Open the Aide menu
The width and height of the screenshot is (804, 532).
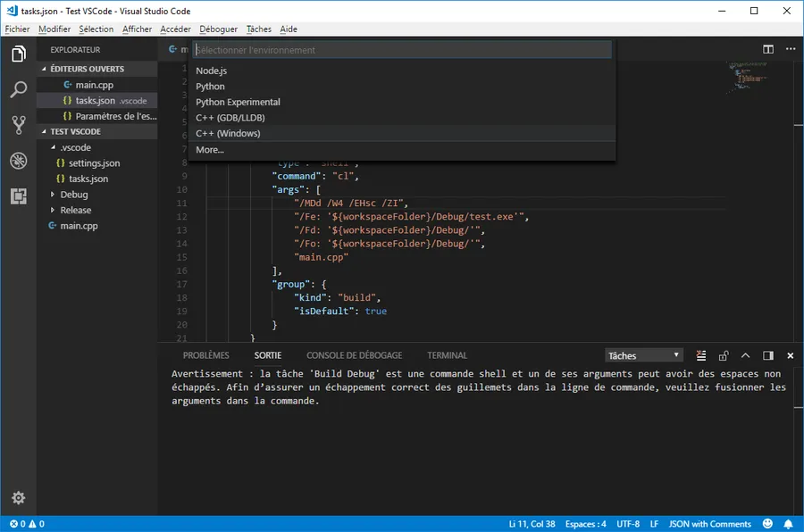click(x=289, y=29)
